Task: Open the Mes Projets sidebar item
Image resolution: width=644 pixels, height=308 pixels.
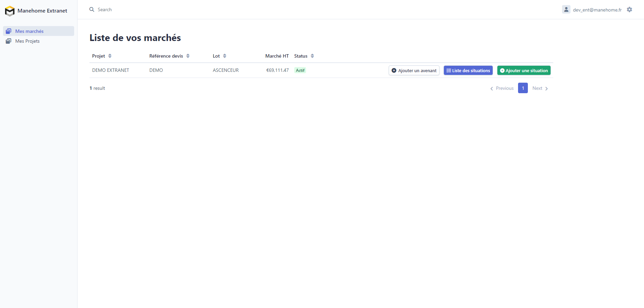Action: (39, 41)
